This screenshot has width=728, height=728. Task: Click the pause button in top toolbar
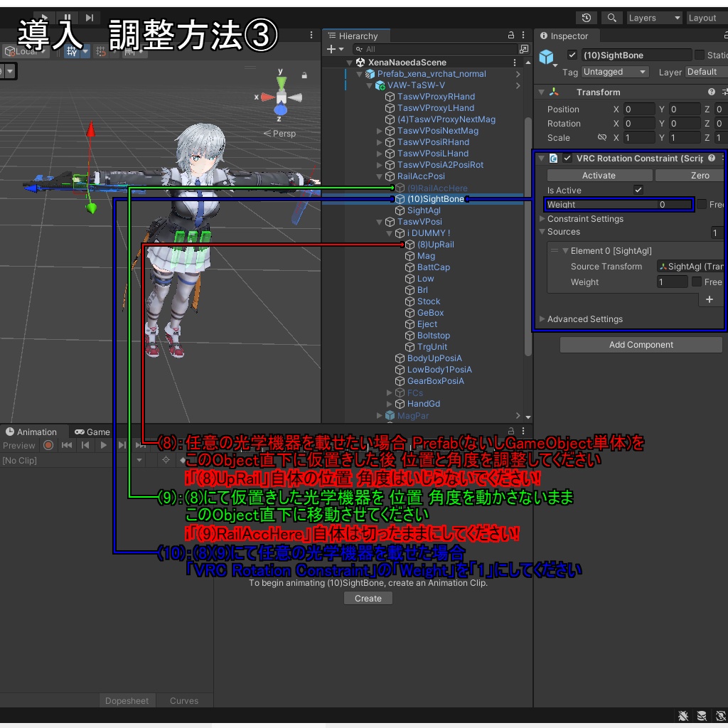coord(68,17)
